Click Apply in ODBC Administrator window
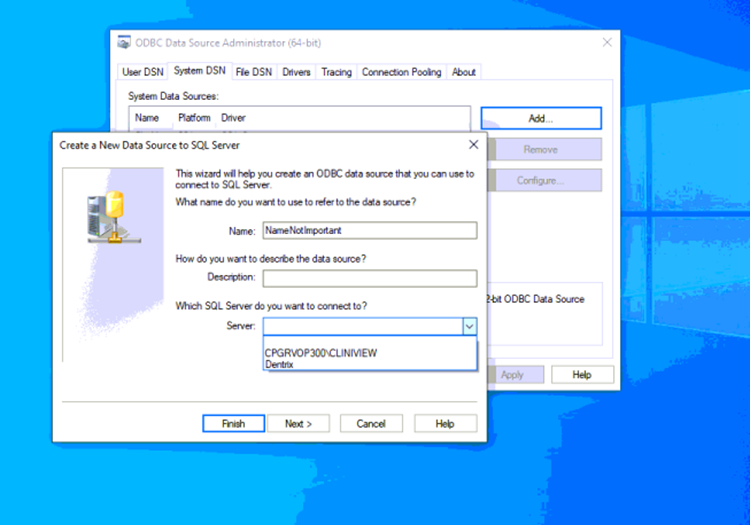This screenshot has width=750, height=525. tap(516, 375)
